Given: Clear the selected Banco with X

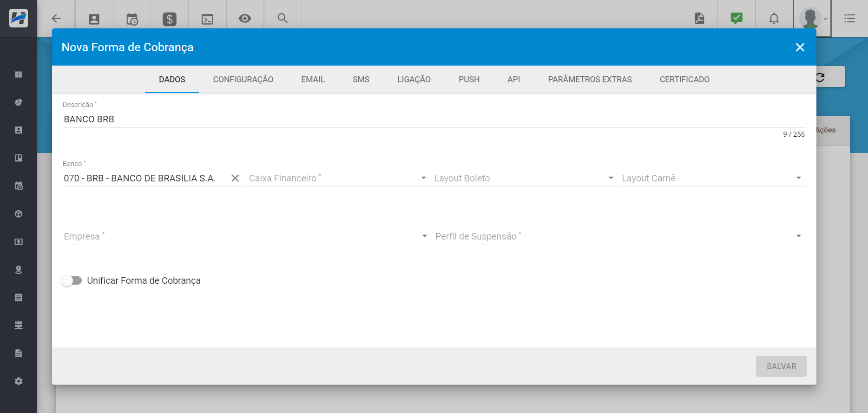Looking at the screenshot, I should click(235, 178).
